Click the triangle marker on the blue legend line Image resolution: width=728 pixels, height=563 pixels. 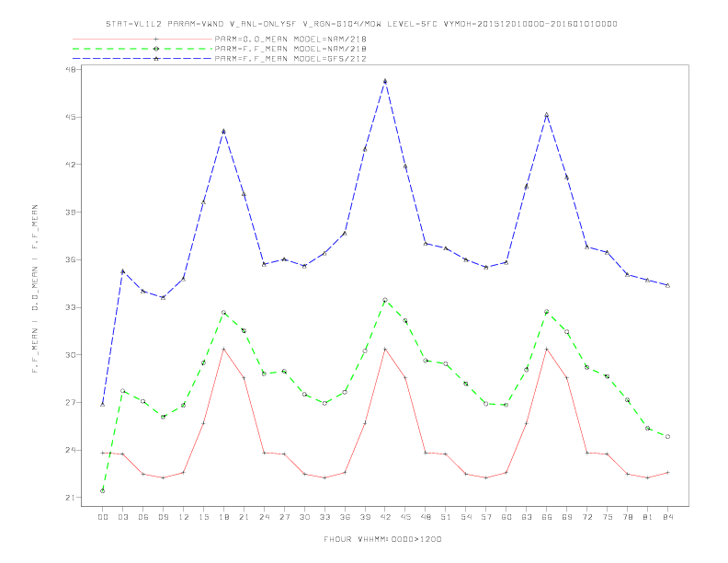click(156, 59)
